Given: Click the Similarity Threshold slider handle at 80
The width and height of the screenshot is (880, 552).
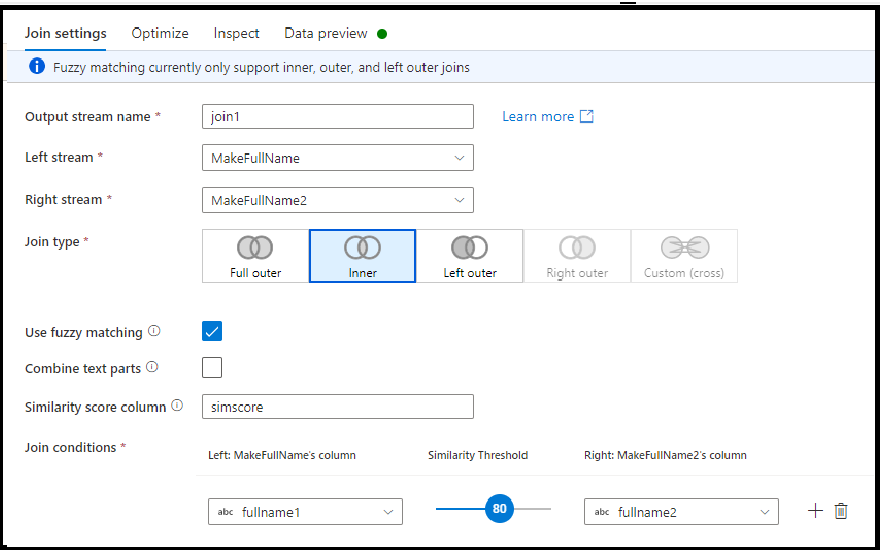Looking at the screenshot, I should (499, 508).
